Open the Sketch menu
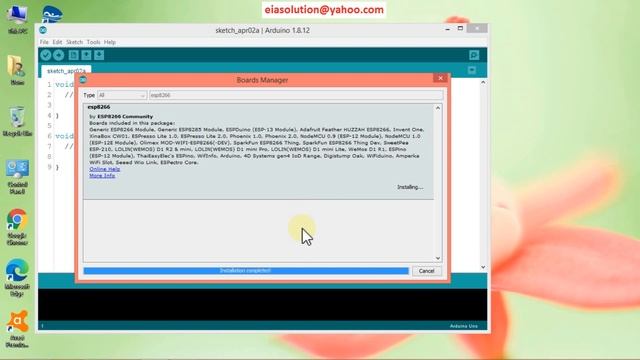This screenshot has width=640, height=360. pos(74,42)
